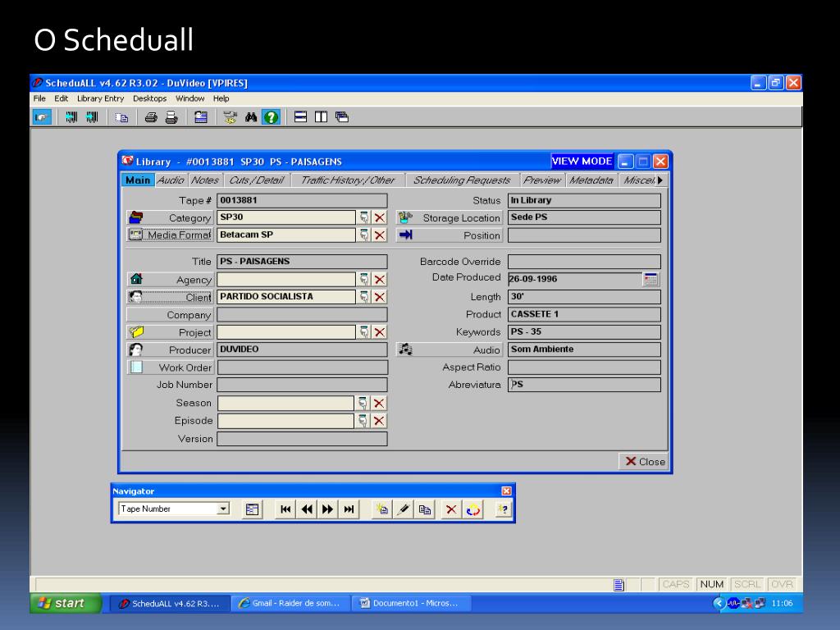Click the Producer label button
The height and width of the screenshot is (630, 840).
coord(170,349)
